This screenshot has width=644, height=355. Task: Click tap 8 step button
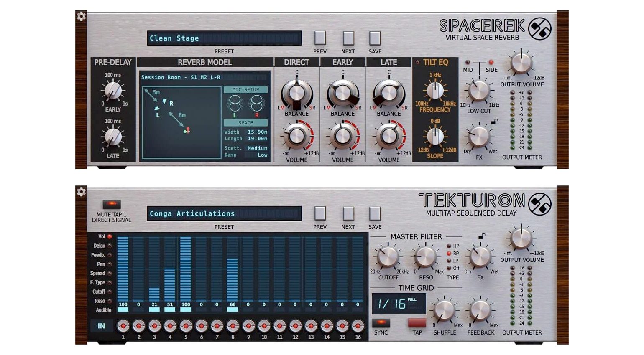point(233,326)
